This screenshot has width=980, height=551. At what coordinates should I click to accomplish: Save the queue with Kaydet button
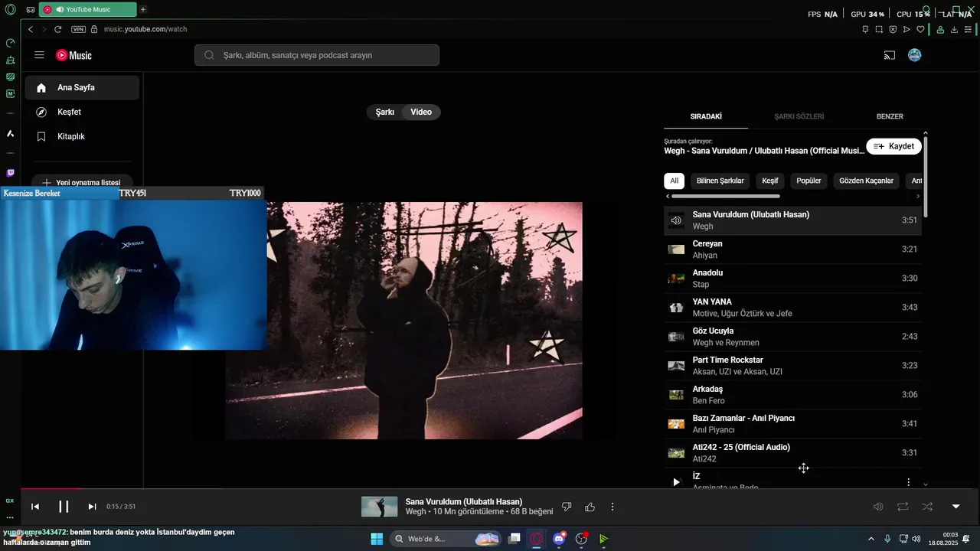[893, 146]
